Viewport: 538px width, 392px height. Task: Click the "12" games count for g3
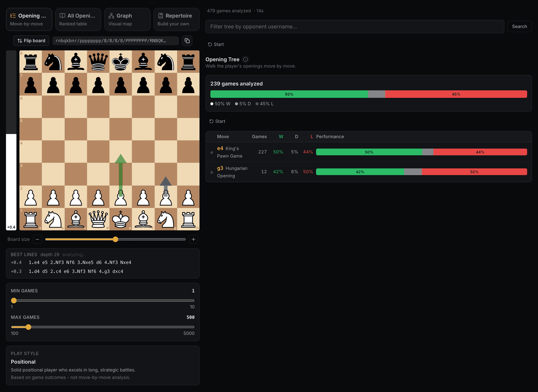(264, 172)
